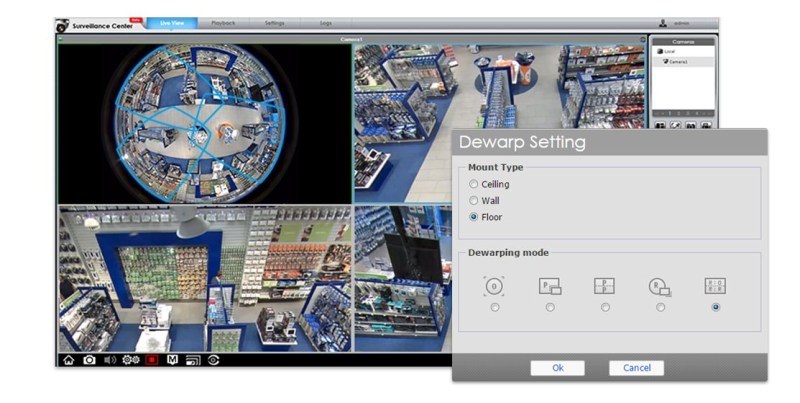Open the Settings tab
This screenshot has width=800, height=403.
coord(274,22)
